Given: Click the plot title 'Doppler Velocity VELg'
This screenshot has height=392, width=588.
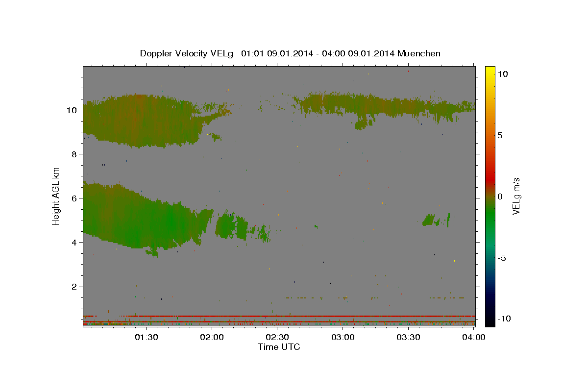Looking at the screenshot, I should click(x=188, y=53).
